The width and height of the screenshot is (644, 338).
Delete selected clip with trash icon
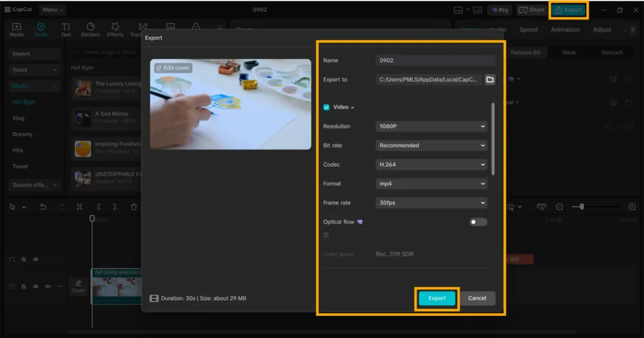pos(133,207)
